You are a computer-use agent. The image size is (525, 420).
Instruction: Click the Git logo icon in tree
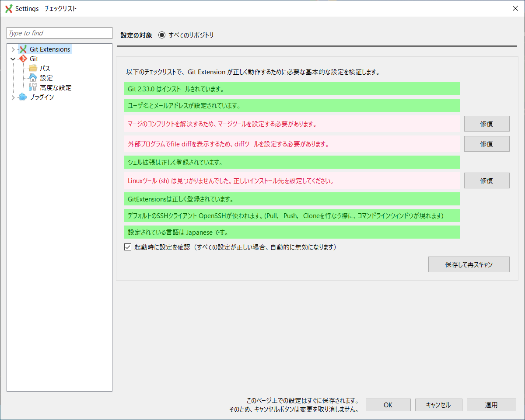[x=23, y=59]
